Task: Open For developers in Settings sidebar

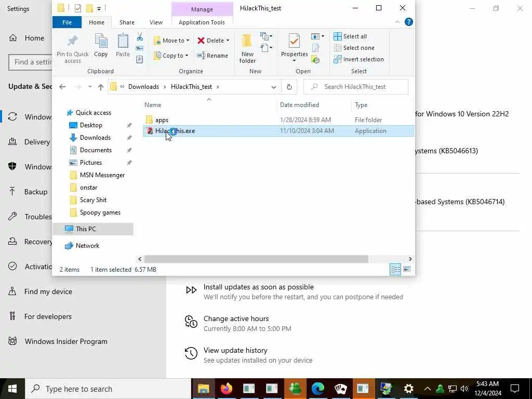Action: (48, 316)
